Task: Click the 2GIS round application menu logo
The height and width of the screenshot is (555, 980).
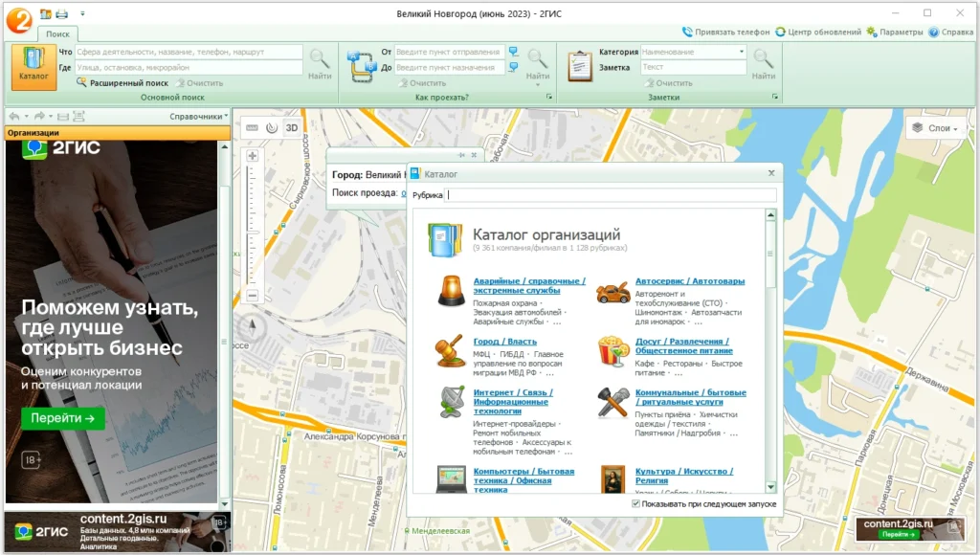Action: point(19,19)
